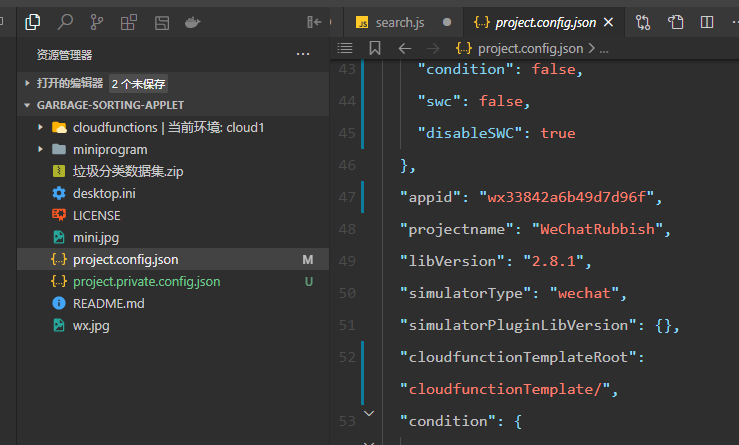739x445 pixels.
Task: Toggle the outline list icon in breadcrumb bar
Action: (x=345, y=48)
